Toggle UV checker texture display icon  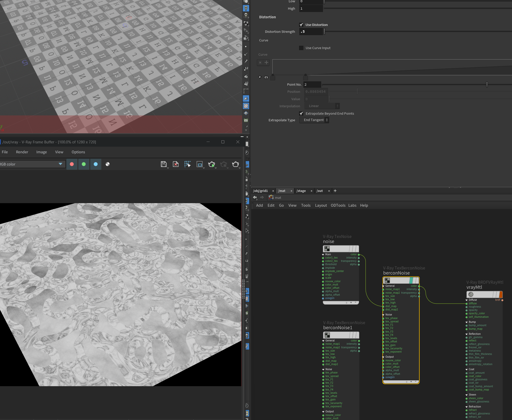click(246, 106)
